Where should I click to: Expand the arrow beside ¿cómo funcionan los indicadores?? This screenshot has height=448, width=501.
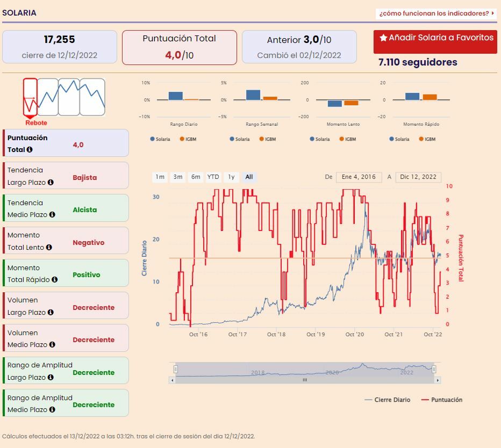coord(493,13)
